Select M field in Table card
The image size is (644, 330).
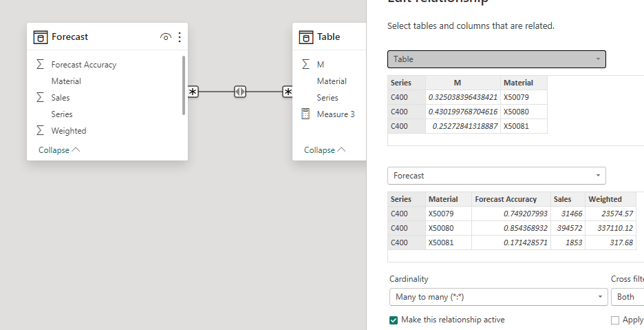[321, 65]
